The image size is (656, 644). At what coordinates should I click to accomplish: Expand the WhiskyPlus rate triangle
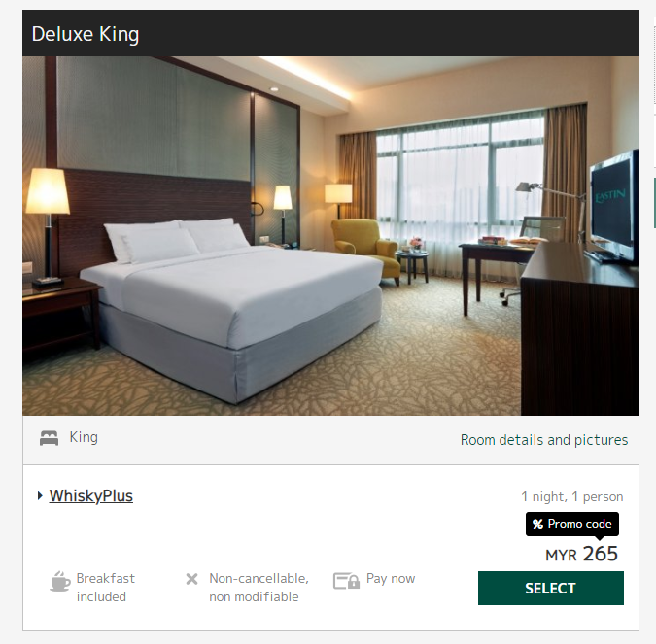tap(40, 496)
